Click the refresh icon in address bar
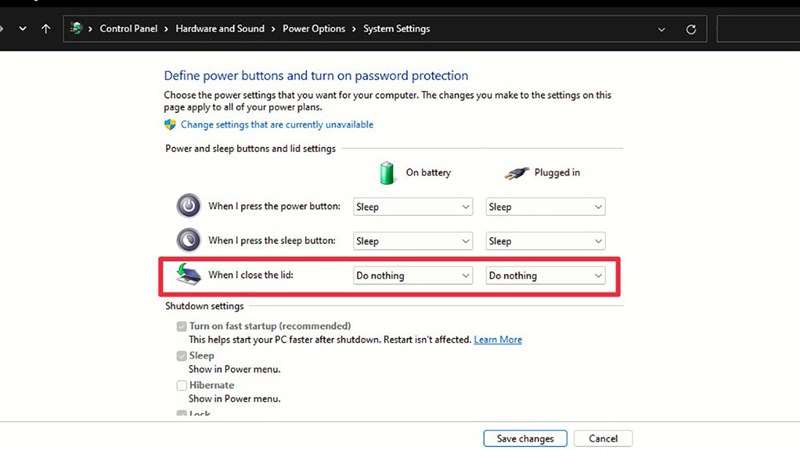Image resolution: width=800 pixels, height=450 pixels. point(691,29)
